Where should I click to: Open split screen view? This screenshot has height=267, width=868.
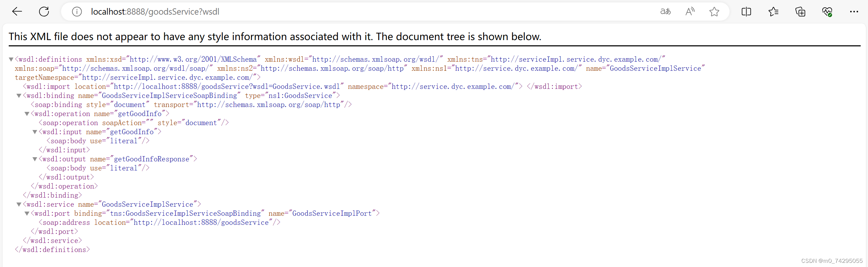click(746, 12)
